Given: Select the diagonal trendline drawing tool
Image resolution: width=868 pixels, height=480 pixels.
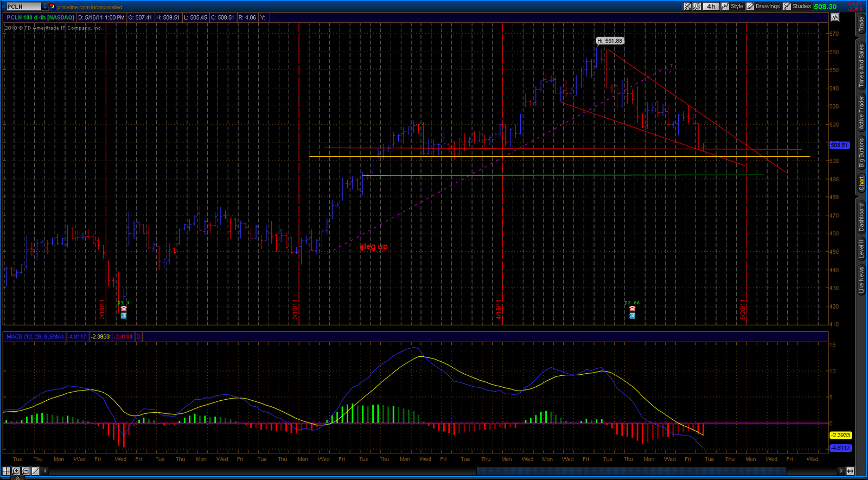Looking at the screenshot, I should click(36, 471).
